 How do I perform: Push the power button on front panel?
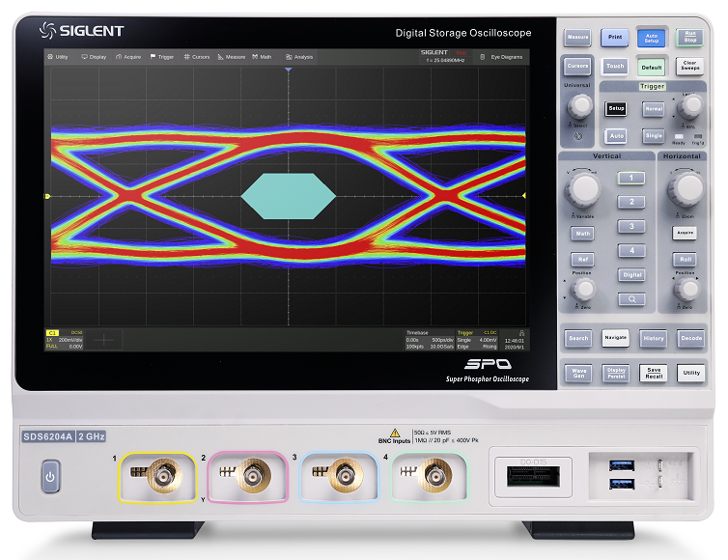pyautogui.click(x=50, y=476)
